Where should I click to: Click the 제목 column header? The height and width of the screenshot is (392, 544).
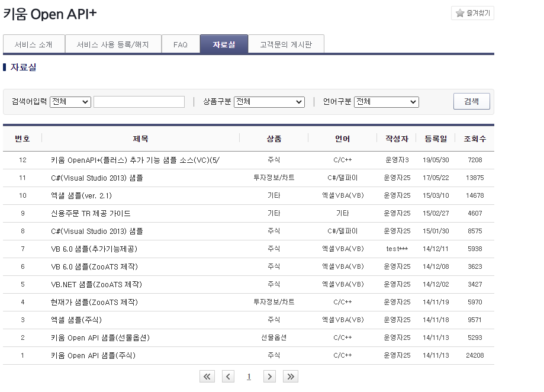click(140, 139)
